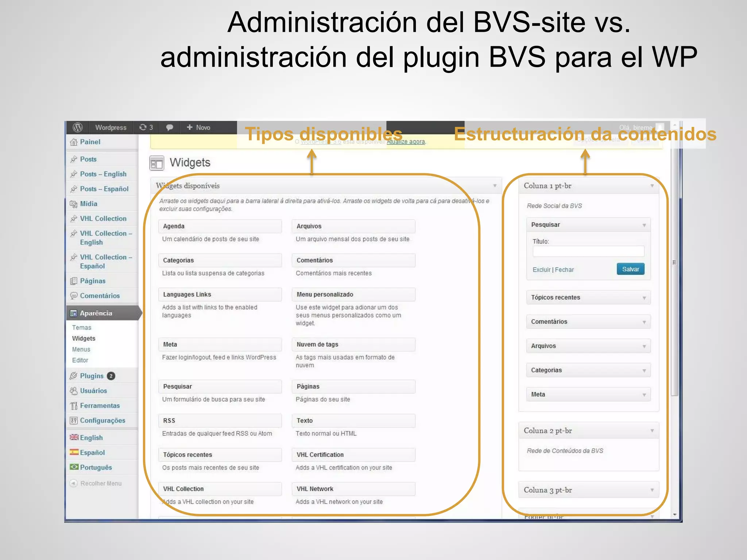Click the Painel home icon

point(74,142)
